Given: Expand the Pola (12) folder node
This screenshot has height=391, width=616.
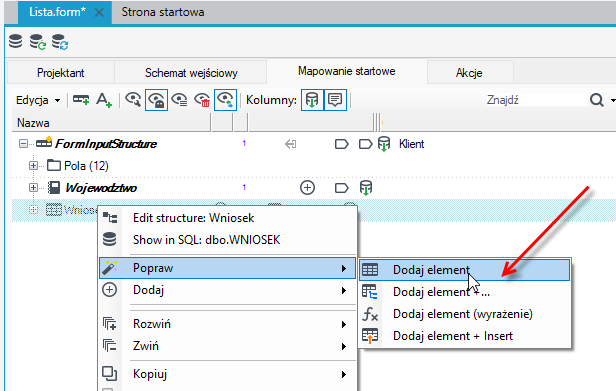Looking at the screenshot, I should [33, 165].
